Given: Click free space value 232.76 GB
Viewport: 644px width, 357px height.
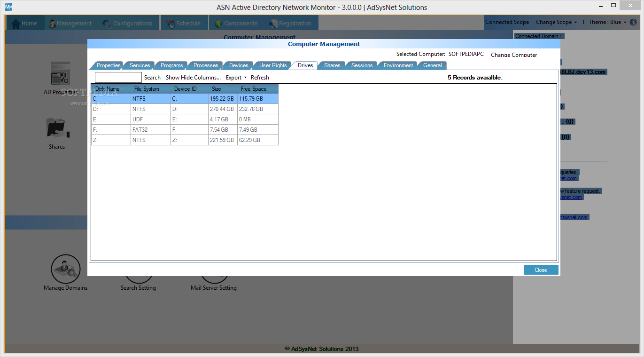Looking at the screenshot, I should click(x=258, y=109).
